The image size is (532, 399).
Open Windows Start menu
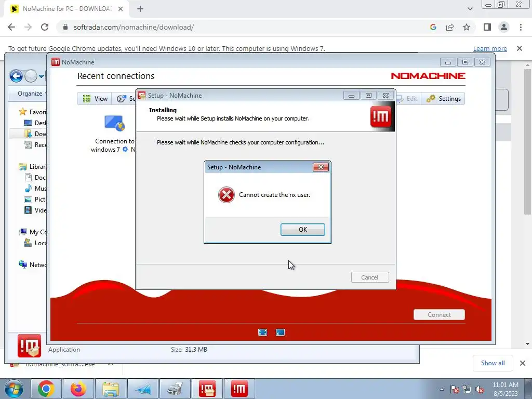click(x=14, y=389)
